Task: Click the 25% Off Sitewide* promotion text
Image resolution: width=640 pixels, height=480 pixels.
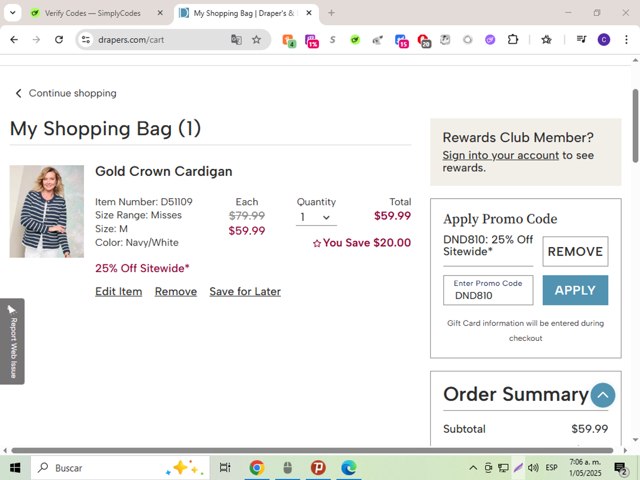Action: [142, 268]
